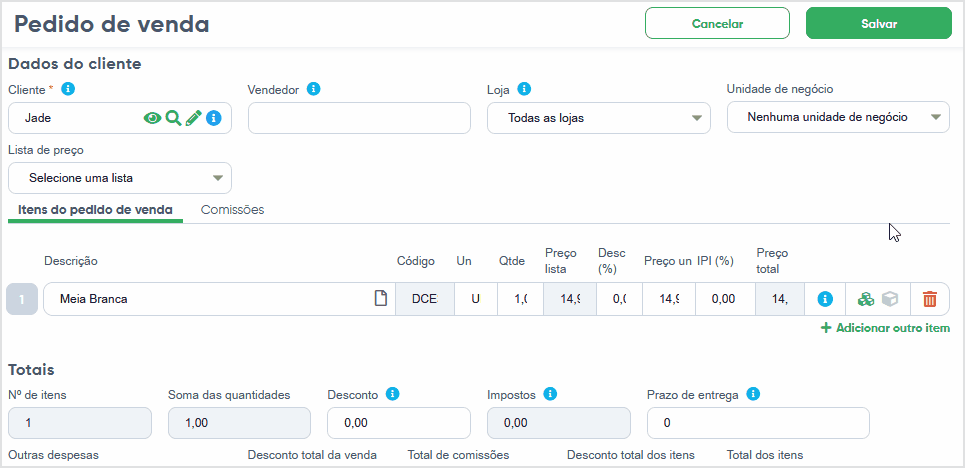Select the Itens do pedido de venda tab
This screenshot has height=468, width=965.
click(95, 210)
